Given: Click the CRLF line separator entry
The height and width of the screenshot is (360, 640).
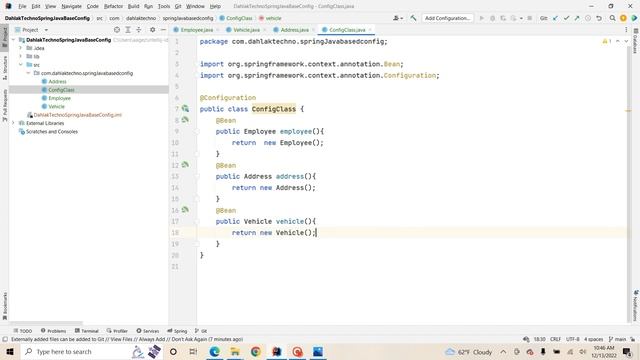Looking at the screenshot, I should click(555, 339).
